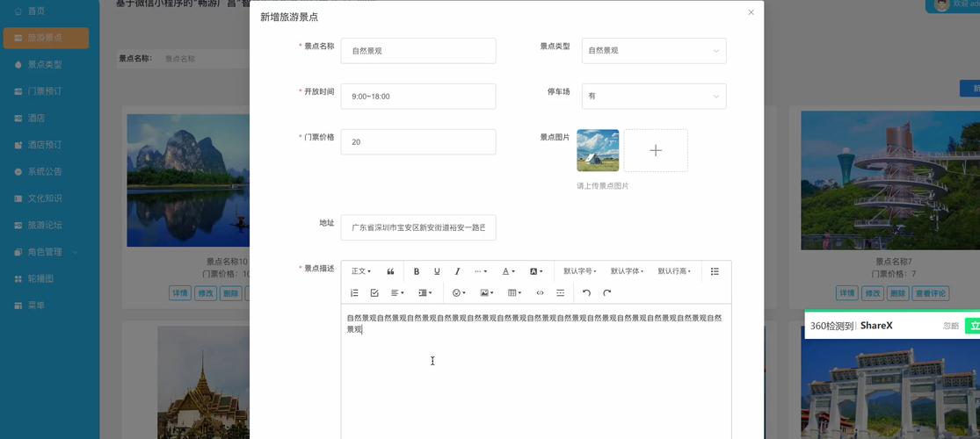Open the 默认字号 font size dropdown
Viewport: 980px width, 439px height.
point(579,271)
